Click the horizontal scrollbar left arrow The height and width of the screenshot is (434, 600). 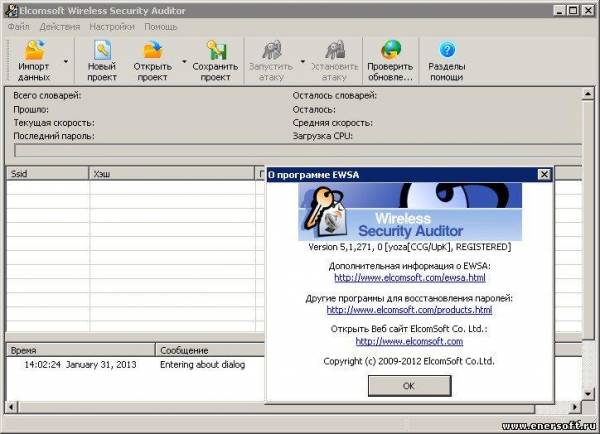click(11, 407)
